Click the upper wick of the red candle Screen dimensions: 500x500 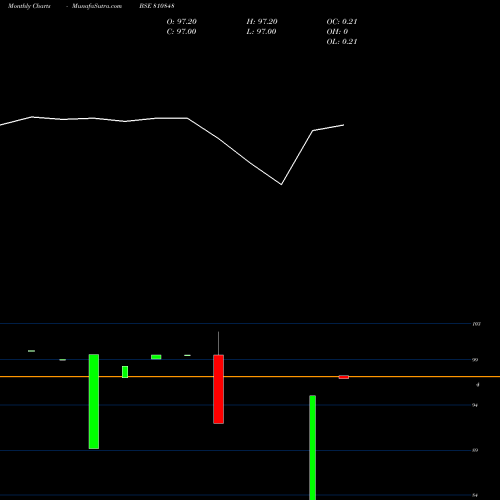click(x=218, y=343)
